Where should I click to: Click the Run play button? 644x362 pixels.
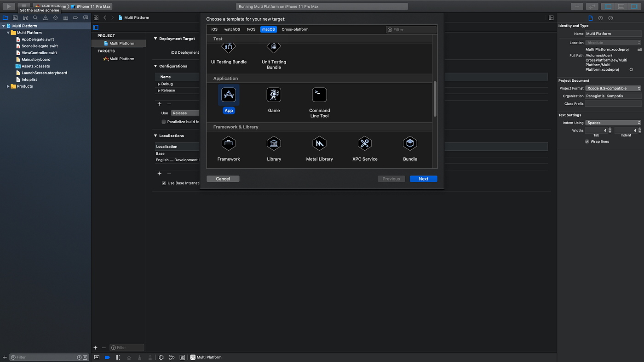9,6
